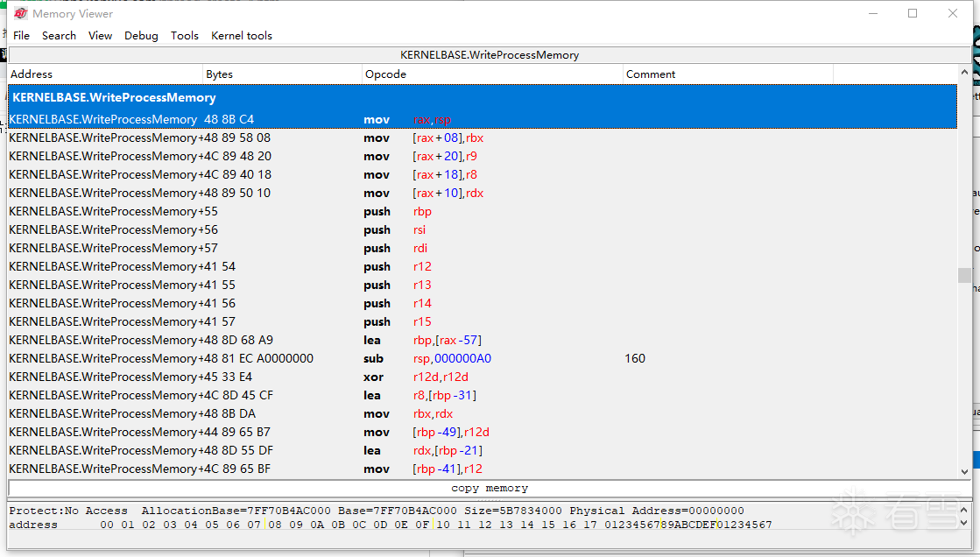Click the KERNELBASE.WriteProcessMemory bold header row
Screen dimensions: 980x557
tap(483, 97)
